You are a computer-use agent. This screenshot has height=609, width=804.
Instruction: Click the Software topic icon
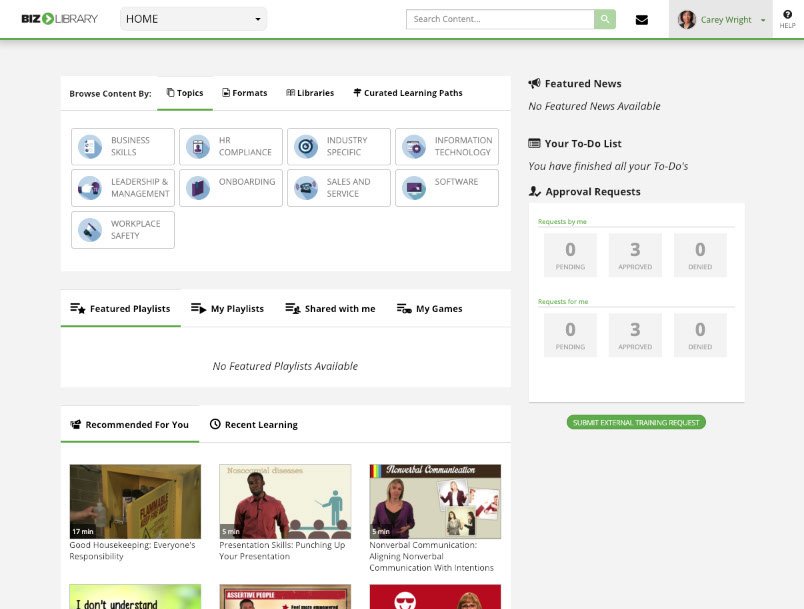coord(414,188)
